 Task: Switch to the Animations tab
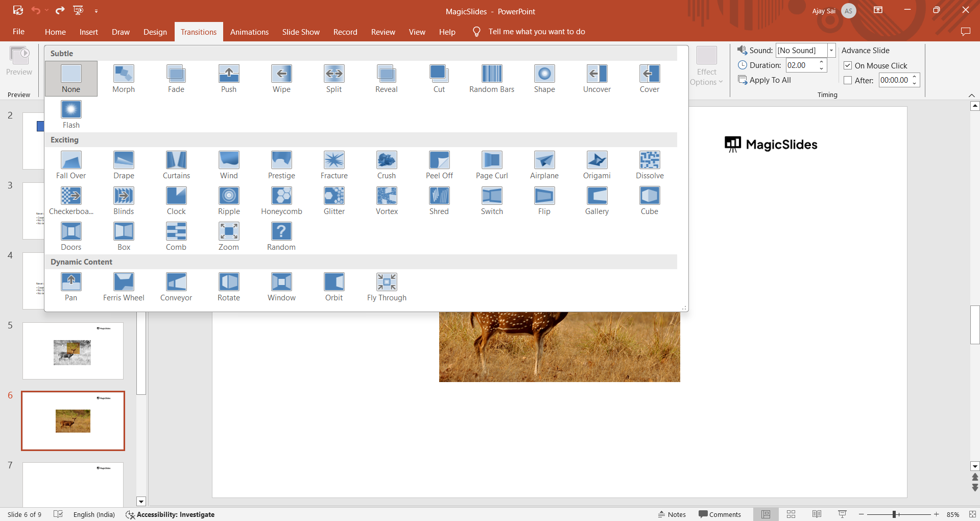coord(249,32)
